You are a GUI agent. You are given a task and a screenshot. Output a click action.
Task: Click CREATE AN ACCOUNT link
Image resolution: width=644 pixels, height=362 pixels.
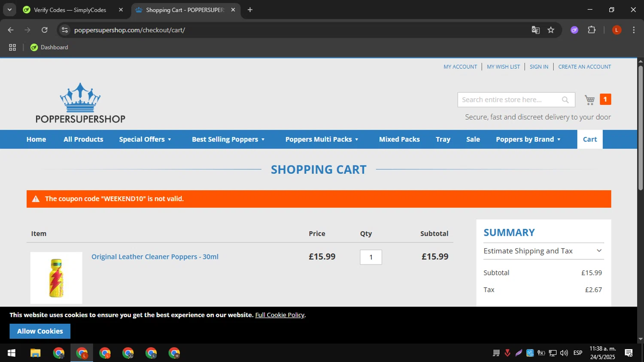(x=584, y=67)
